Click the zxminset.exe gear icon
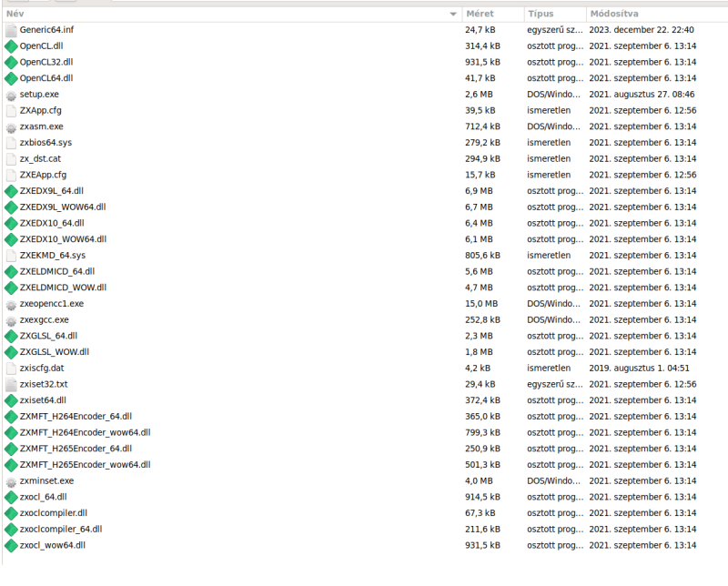728x586 pixels. pyautogui.click(x=11, y=482)
